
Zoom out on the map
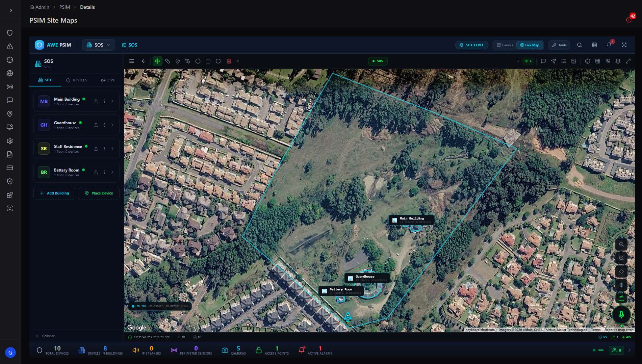pyautogui.click(x=621, y=258)
